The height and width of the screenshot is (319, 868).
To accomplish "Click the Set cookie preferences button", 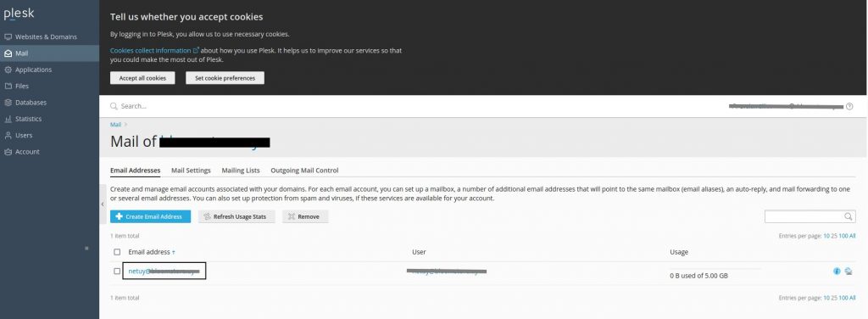I will (x=225, y=78).
